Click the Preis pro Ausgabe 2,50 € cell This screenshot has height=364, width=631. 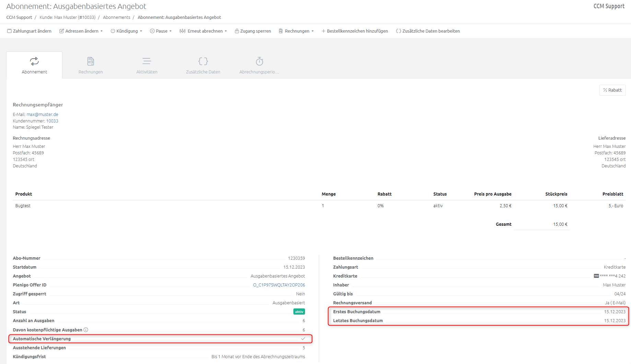(505, 206)
